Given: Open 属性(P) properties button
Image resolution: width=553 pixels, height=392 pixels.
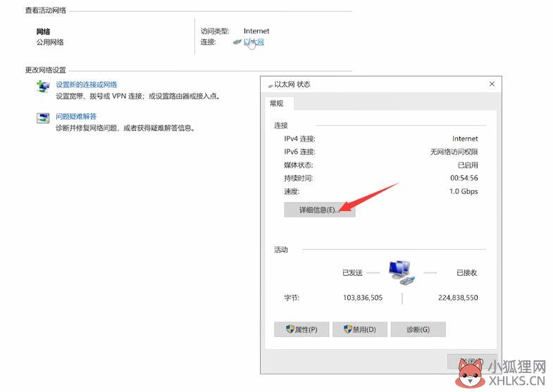Looking at the screenshot, I should pos(302,329).
